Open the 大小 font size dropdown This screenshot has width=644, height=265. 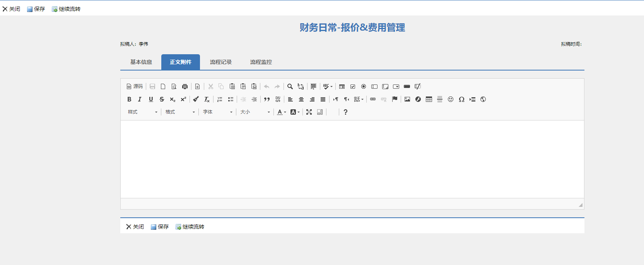click(255, 112)
